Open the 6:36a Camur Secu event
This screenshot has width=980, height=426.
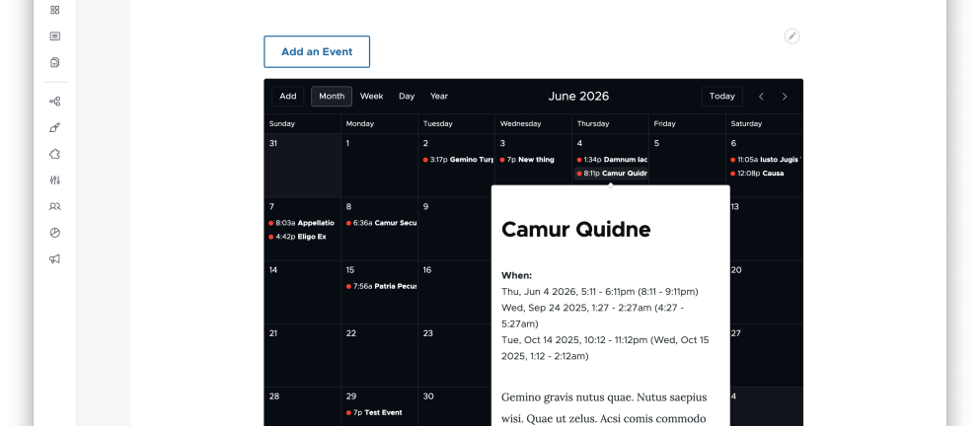click(x=381, y=223)
